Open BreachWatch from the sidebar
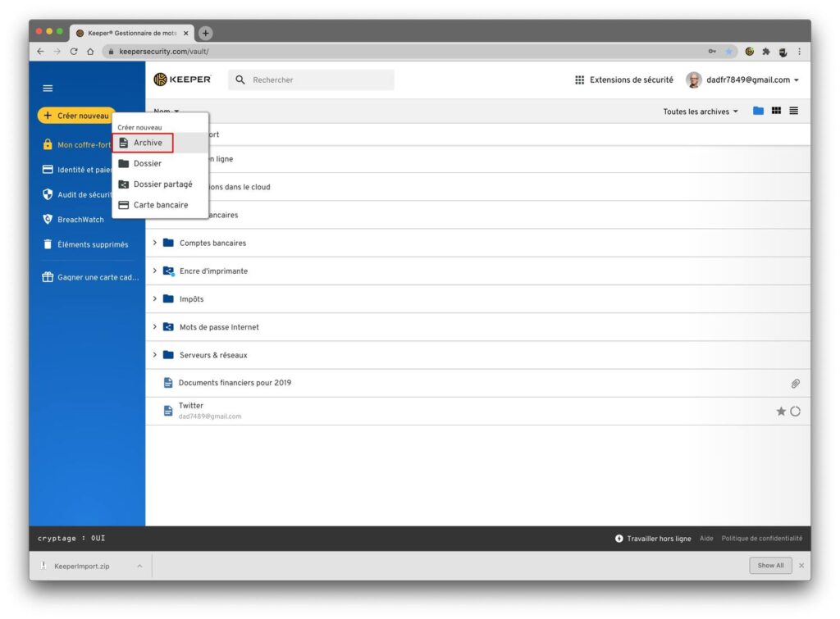The image size is (840, 619). (80, 220)
